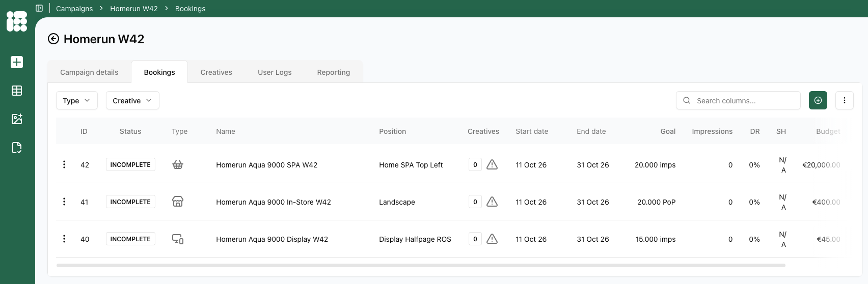Viewport: 868px width, 284px height.
Task: Click the '20.000 PoP' goal value
Action: point(657,202)
